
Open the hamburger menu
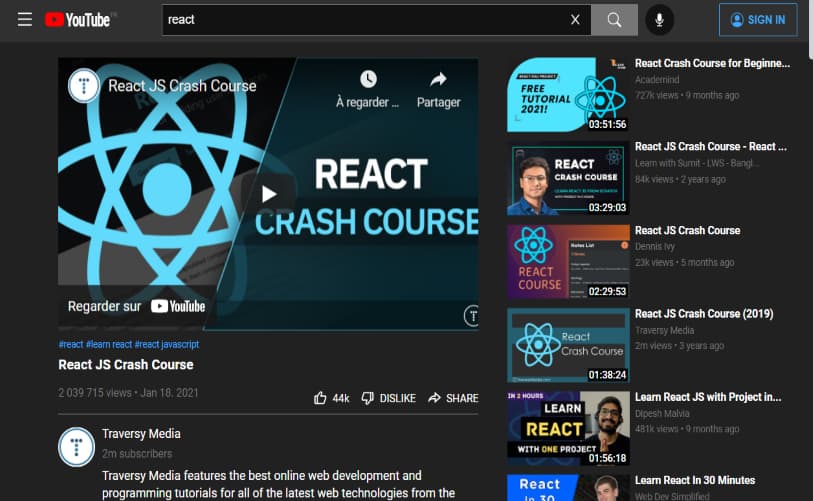point(25,20)
